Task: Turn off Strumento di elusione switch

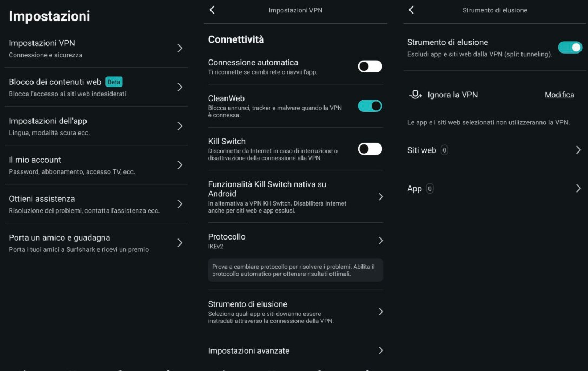Action: (x=570, y=48)
